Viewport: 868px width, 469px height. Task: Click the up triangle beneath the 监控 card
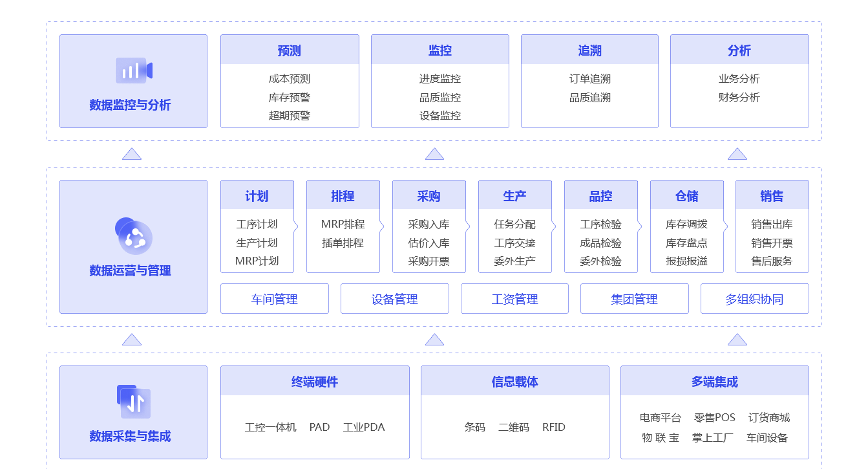[434, 154]
